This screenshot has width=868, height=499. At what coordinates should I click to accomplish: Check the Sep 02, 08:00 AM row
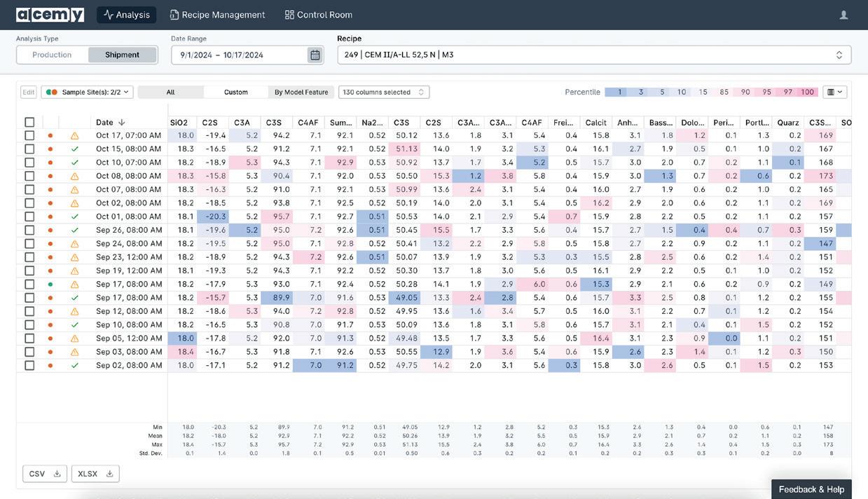pyautogui.click(x=29, y=365)
